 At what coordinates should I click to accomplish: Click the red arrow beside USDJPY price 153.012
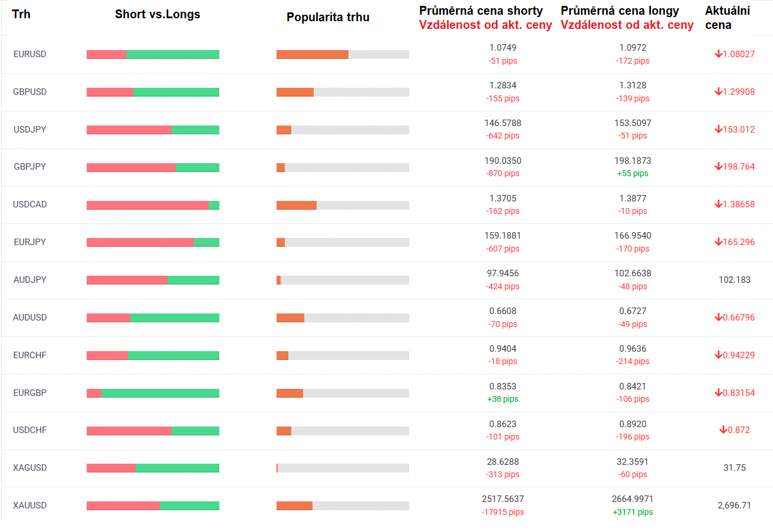(718, 130)
